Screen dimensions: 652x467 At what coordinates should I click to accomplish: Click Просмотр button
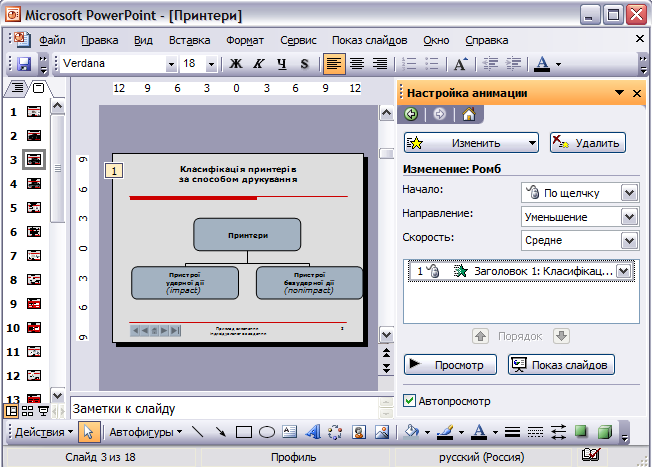click(x=450, y=365)
